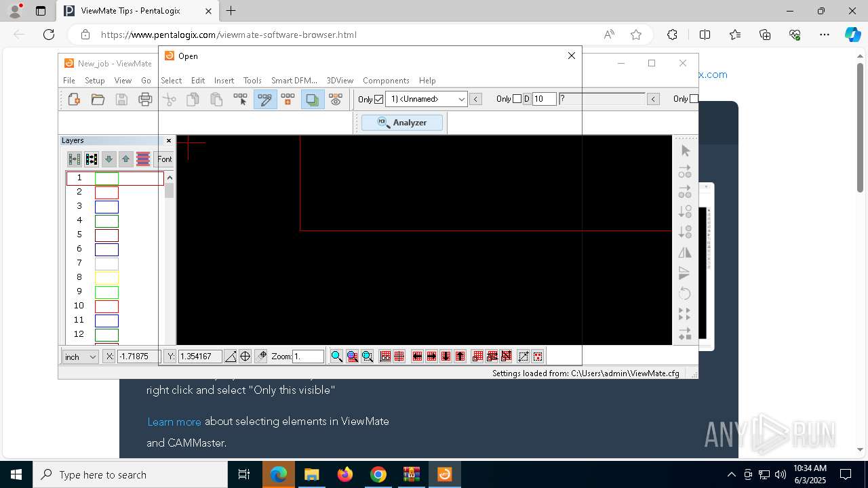Click the crosshair origin icon
This screenshot has height=488, width=868.
point(245,357)
